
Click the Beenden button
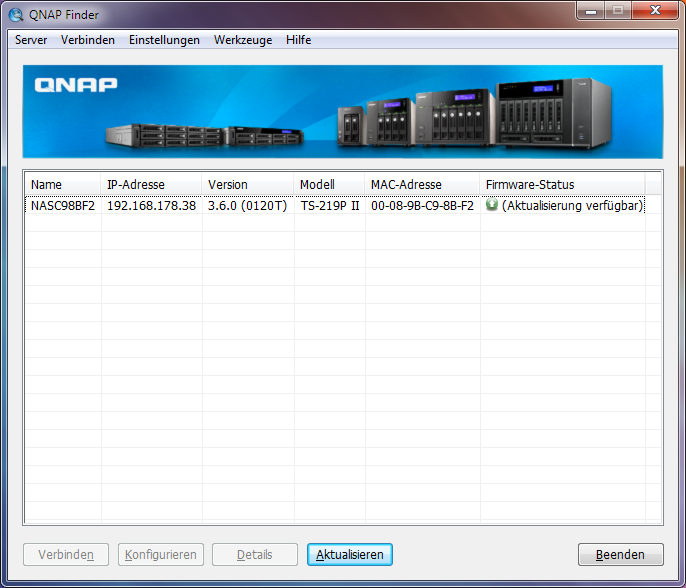point(620,554)
